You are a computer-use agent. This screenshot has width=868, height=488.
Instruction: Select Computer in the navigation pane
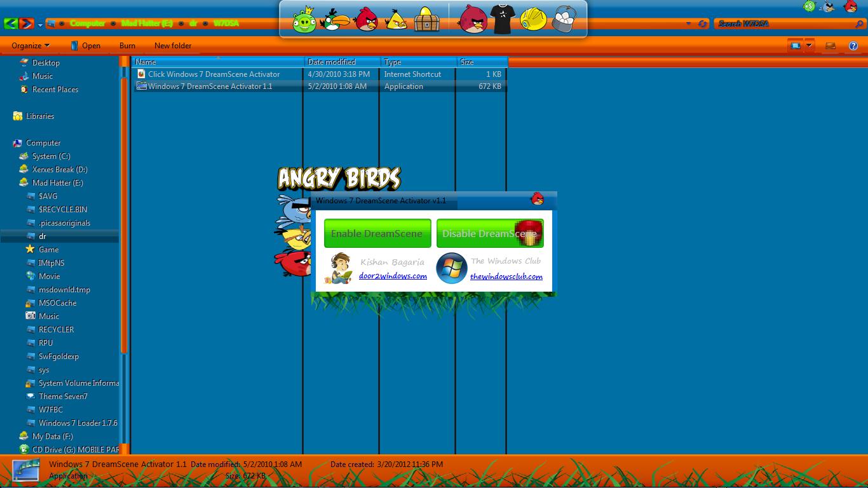(43, 143)
